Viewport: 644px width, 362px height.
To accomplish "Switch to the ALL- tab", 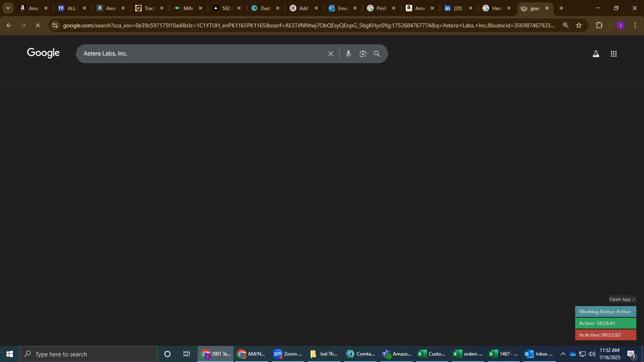I will [72, 8].
